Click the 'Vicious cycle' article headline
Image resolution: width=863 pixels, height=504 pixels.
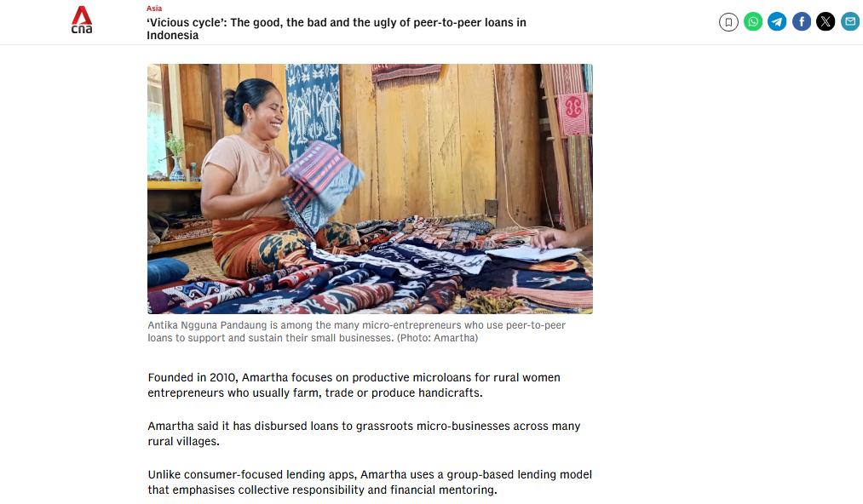(x=337, y=29)
